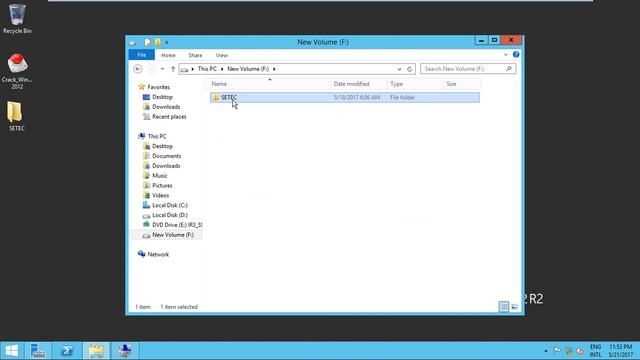The width and height of the screenshot is (640, 360).
Task: Open Documents in the navigation pane
Action: point(167,156)
